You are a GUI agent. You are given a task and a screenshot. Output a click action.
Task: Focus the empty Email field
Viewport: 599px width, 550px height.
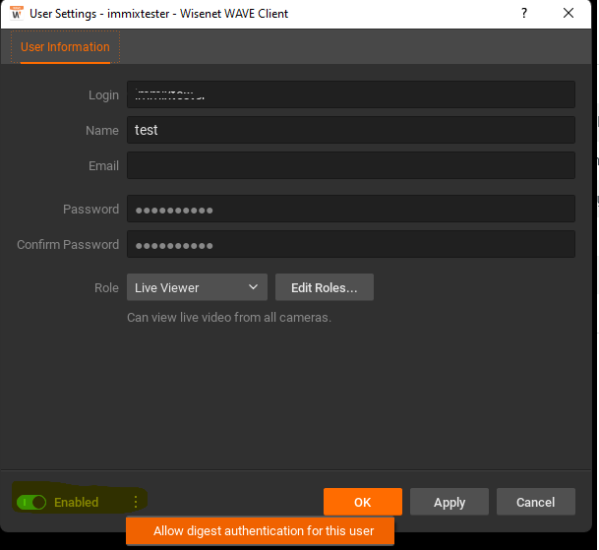(x=351, y=165)
